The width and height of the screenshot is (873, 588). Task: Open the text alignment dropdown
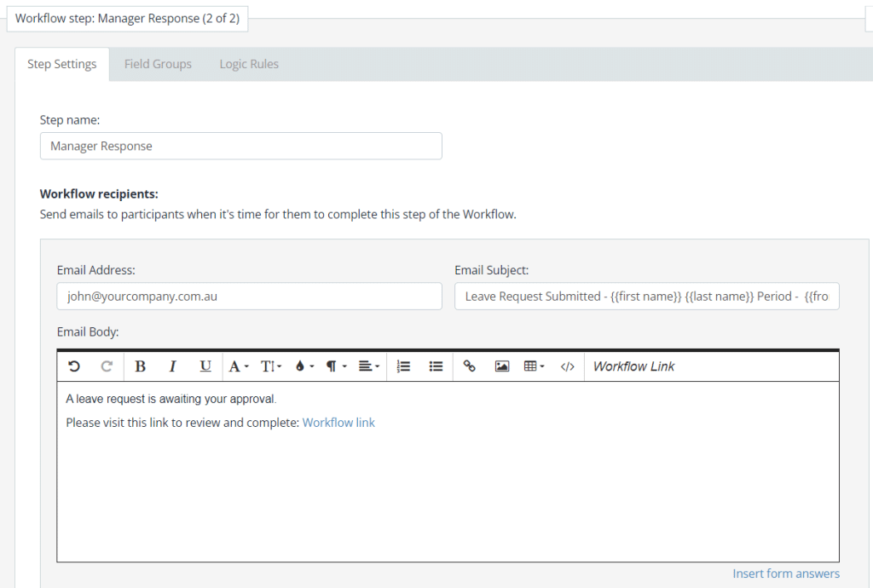pyautogui.click(x=367, y=366)
